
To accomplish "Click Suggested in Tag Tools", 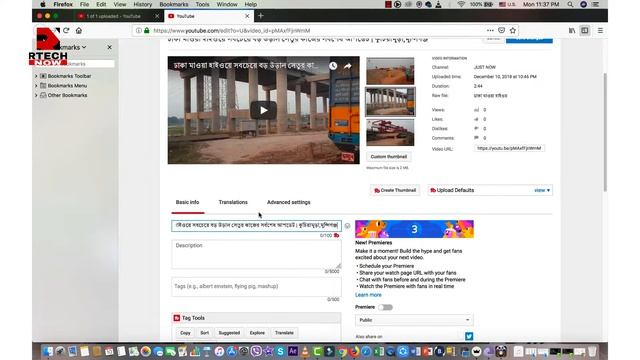I will (x=229, y=333).
